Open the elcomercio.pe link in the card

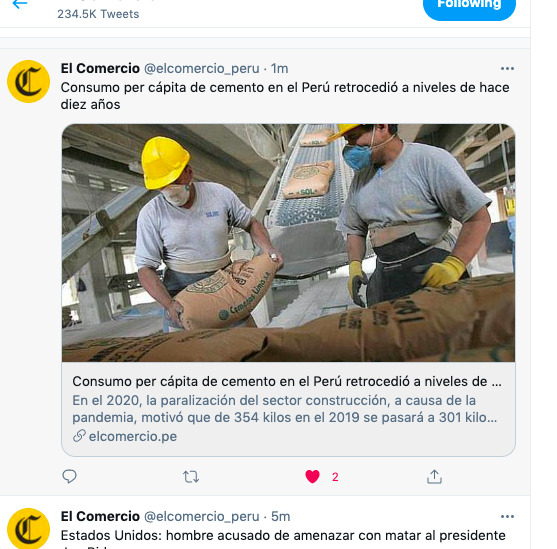(133, 436)
